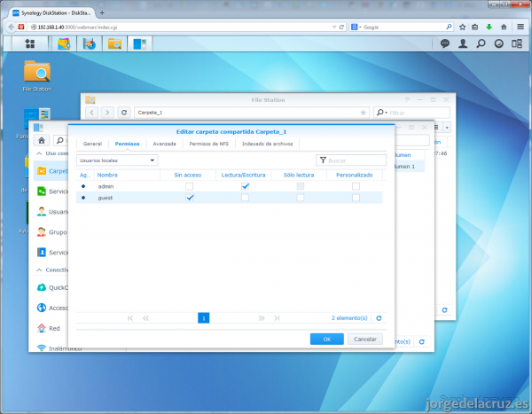This screenshot has width=532, height=414.
Task: Click the Buscar filter field
Action: tap(351, 160)
